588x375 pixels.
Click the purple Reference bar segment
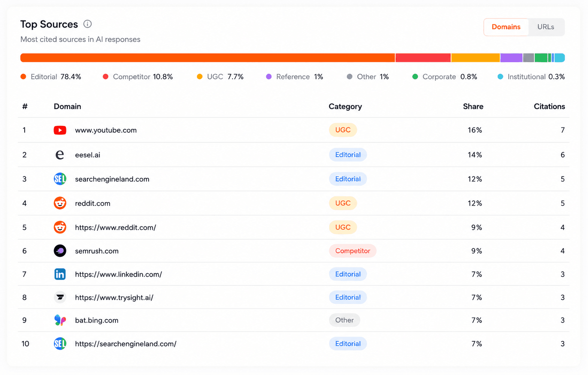[511, 58]
